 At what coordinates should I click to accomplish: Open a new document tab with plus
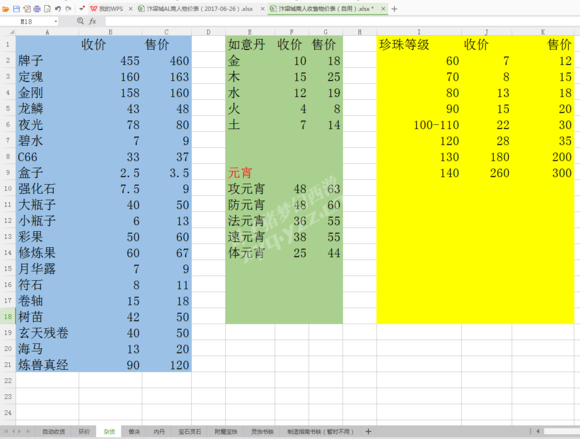(394, 9)
